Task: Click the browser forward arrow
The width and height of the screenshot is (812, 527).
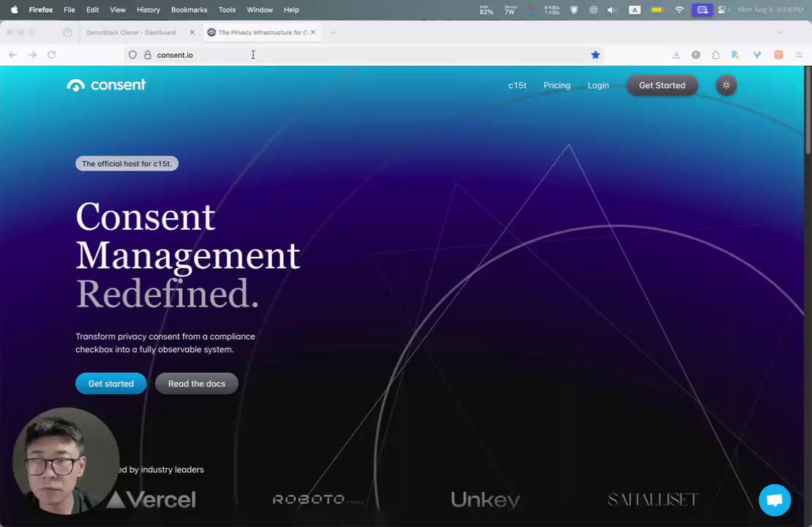Action: point(32,55)
